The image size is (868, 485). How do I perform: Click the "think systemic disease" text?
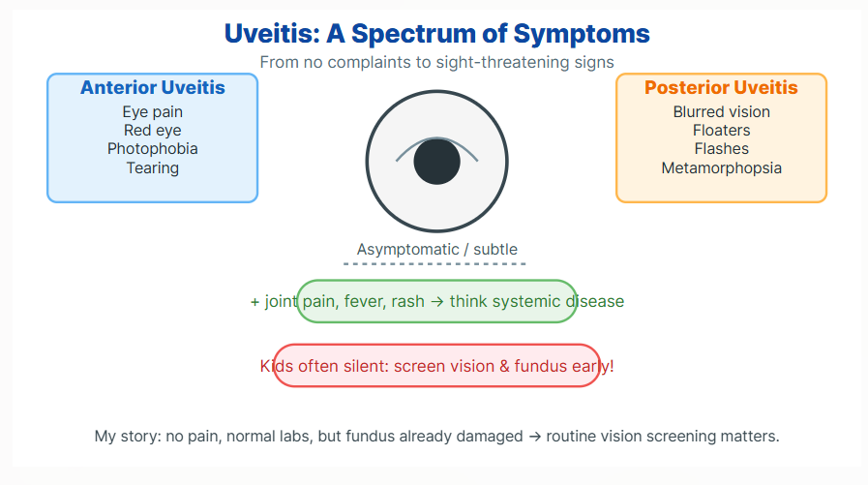[536, 301]
